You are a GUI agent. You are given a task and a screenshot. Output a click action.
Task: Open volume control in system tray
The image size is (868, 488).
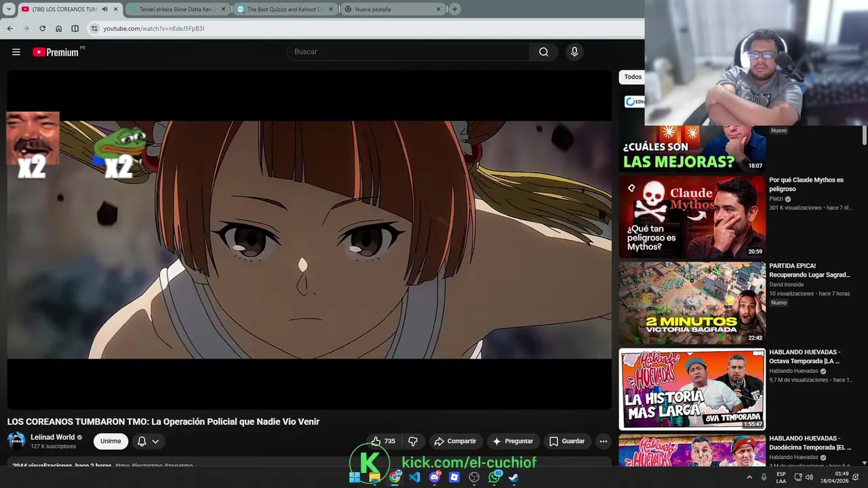(x=809, y=477)
